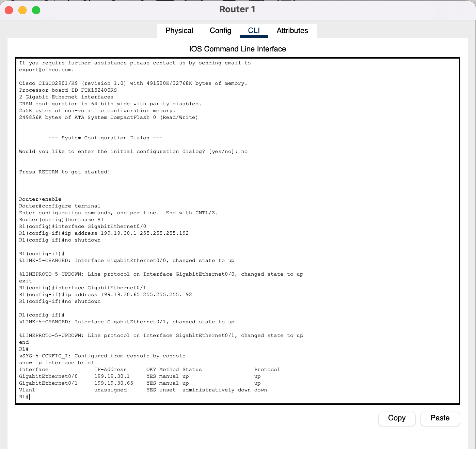The width and height of the screenshot is (476, 449).
Task: Go to the Attributes tab
Action: (x=292, y=31)
